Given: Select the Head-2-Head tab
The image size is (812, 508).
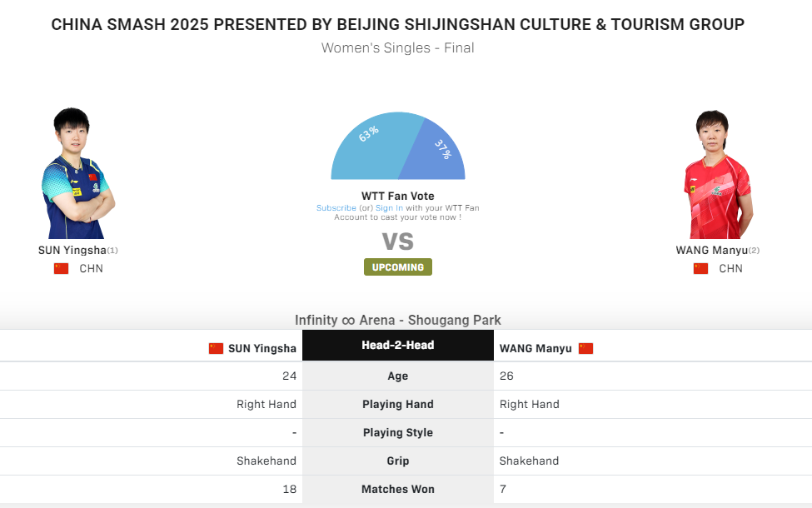Looking at the screenshot, I should click(398, 345).
